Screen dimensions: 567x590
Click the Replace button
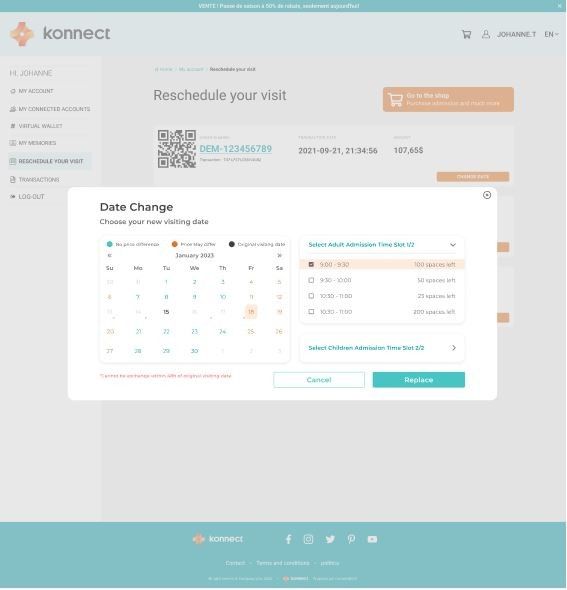coord(419,380)
